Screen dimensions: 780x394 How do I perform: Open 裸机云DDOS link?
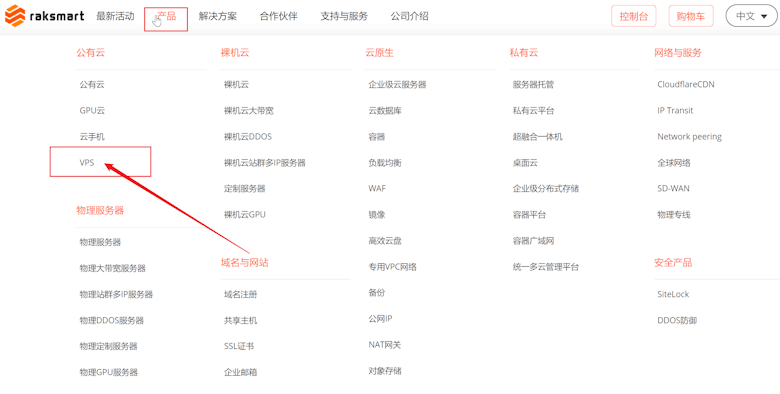tap(248, 136)
